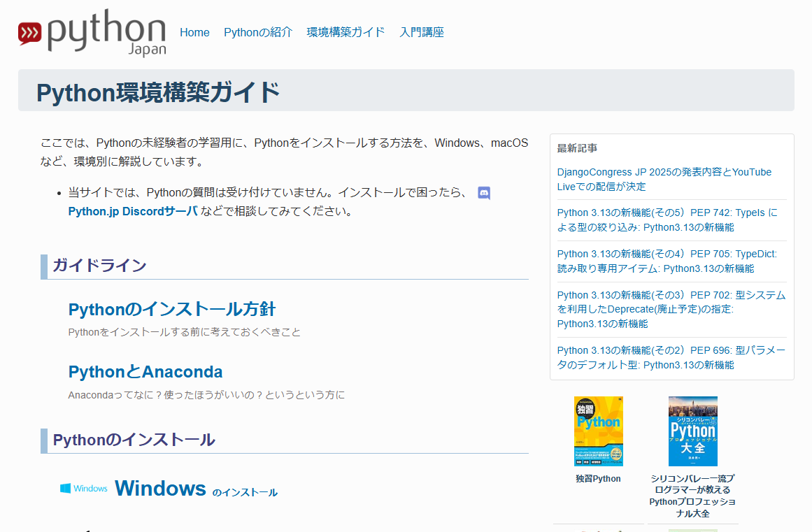Read DjangoCongress JP 2025 article

click(x=664, y=179)
